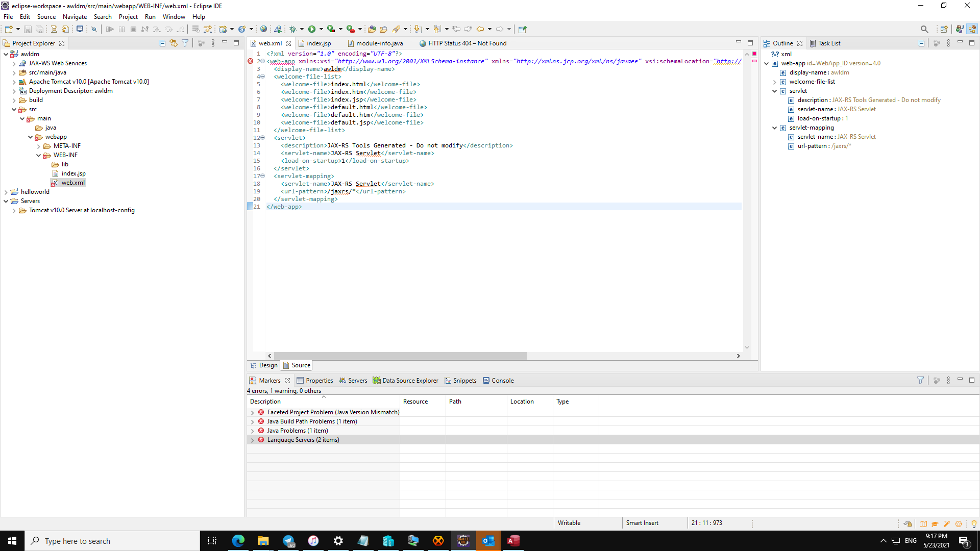Open the Task List view tab
Screen dimensions: 980x551
pos(825,43)
